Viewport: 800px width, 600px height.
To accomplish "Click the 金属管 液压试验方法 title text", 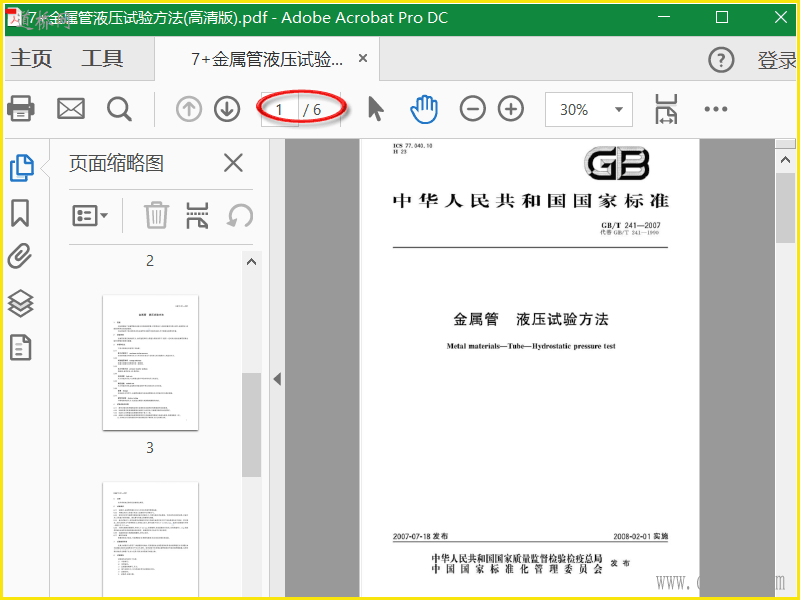I will (x=531, y=319).
